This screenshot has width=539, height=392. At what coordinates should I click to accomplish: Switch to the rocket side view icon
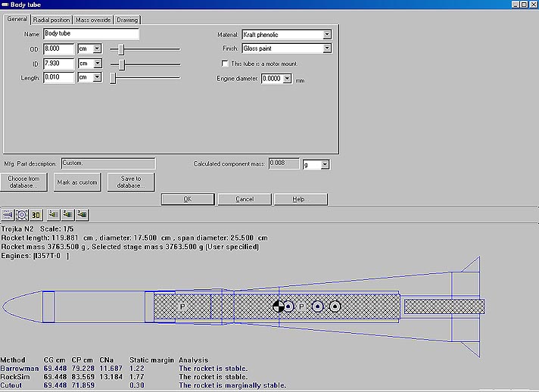click(x=8, y=214)
